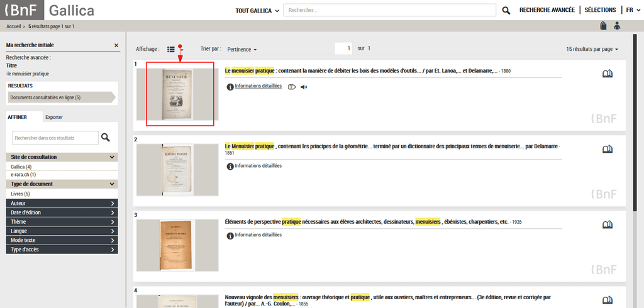Filter by Livres (5)
Viewport: 644px width, 308px height.
tap(20, 194)
